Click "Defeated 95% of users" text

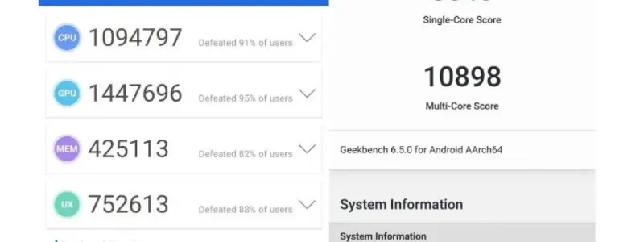[x=245, y=98]
